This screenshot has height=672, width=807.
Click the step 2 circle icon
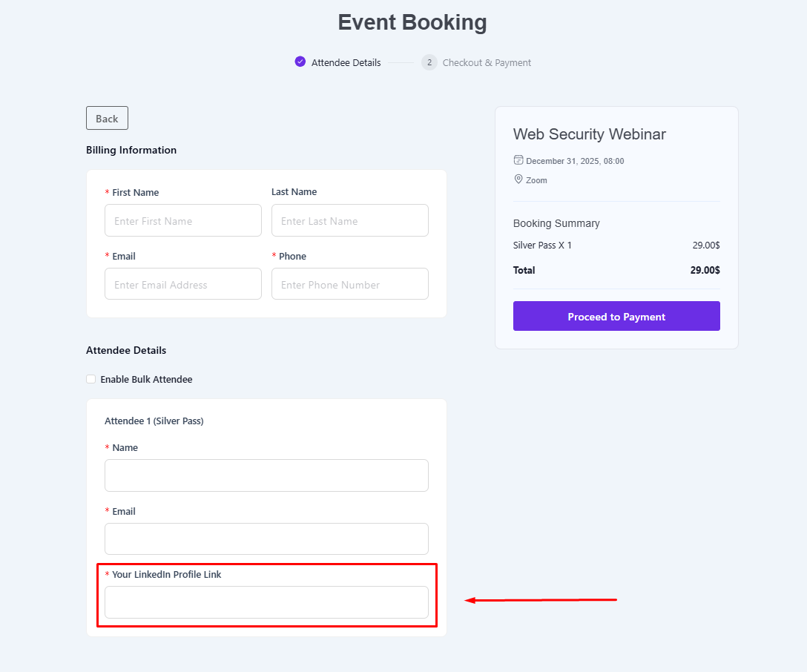(429, 62)
